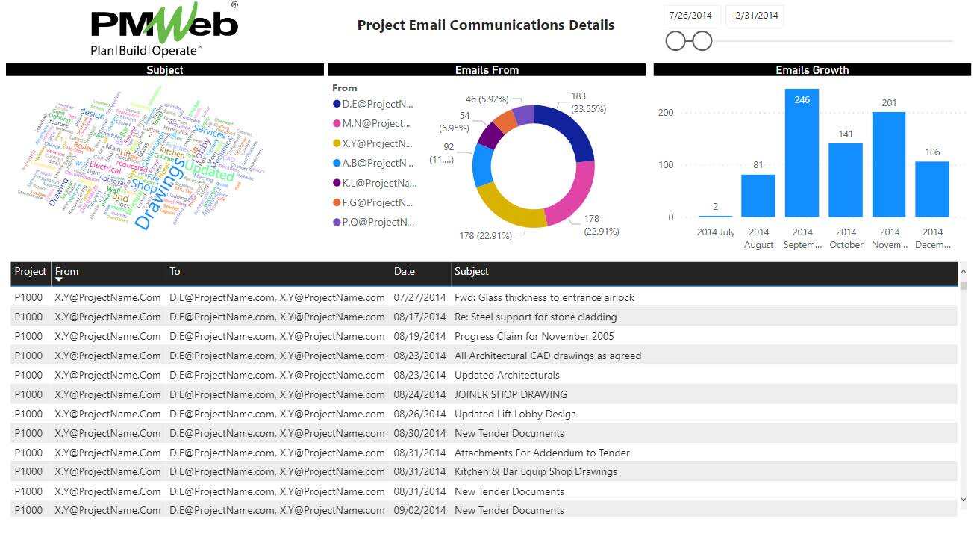Click the sort arrow under From column
The width and height of the screenshot is (980, 534).
59,280
